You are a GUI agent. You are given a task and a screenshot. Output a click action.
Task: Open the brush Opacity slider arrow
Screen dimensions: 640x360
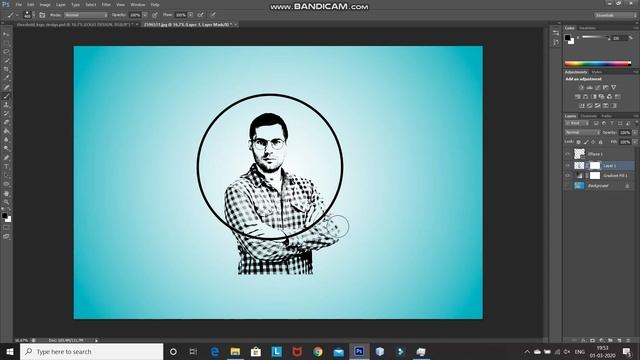click(x=144, y=15)
